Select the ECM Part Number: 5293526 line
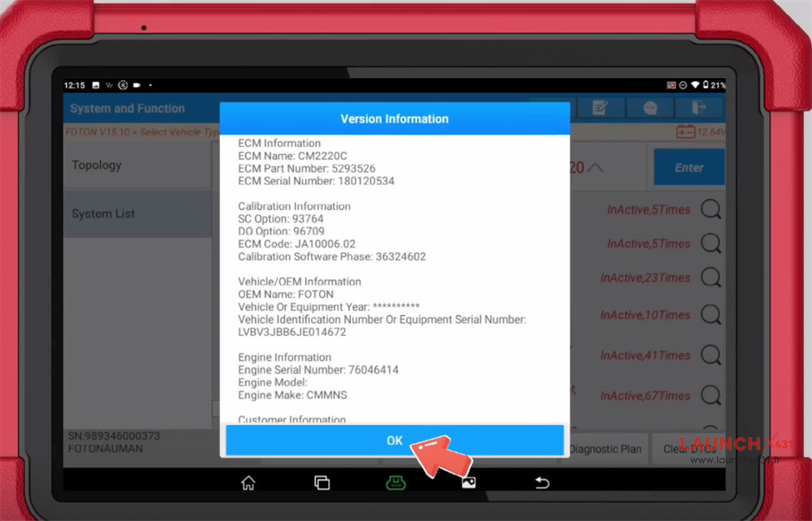The height and width of the screenshot is (521, 812). pyautogui.click(x=307, y=169)
